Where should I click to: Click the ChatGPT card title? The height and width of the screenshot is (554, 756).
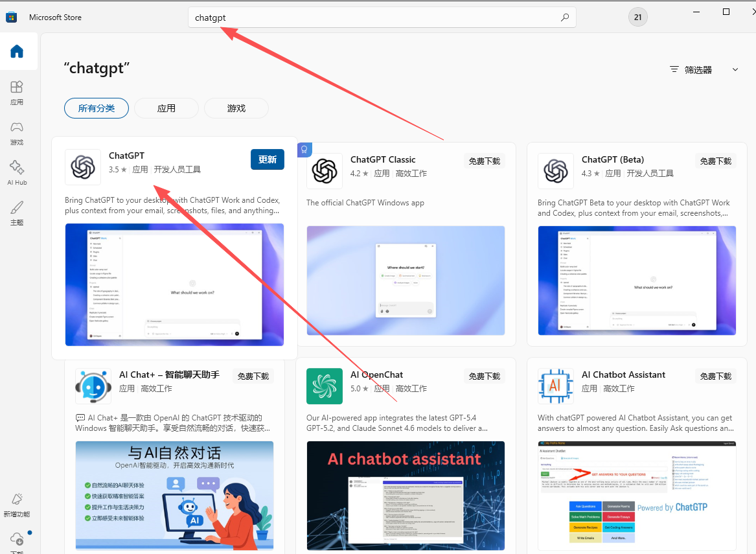126,156
